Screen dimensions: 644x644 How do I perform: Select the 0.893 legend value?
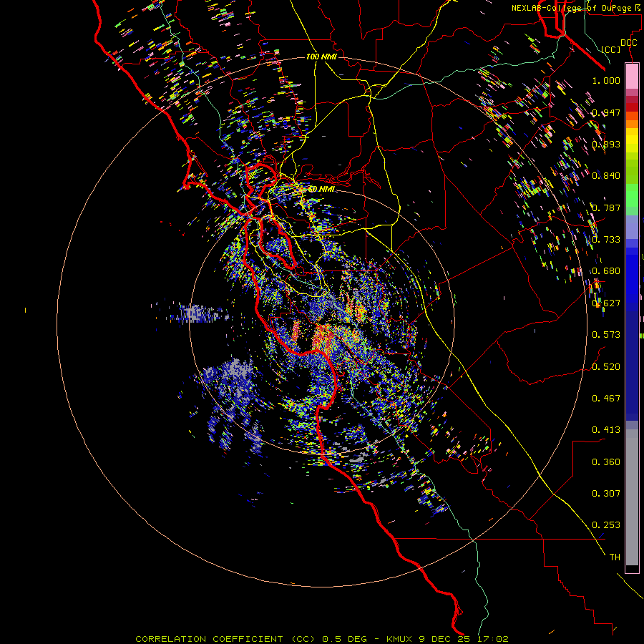pos(606,144)
